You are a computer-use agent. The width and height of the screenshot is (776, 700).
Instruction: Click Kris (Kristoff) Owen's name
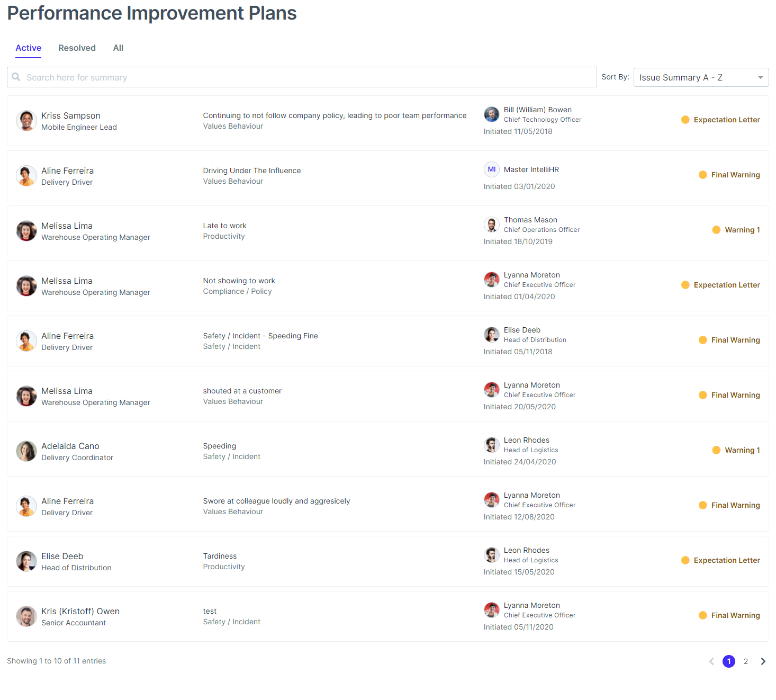pos(80,611)
